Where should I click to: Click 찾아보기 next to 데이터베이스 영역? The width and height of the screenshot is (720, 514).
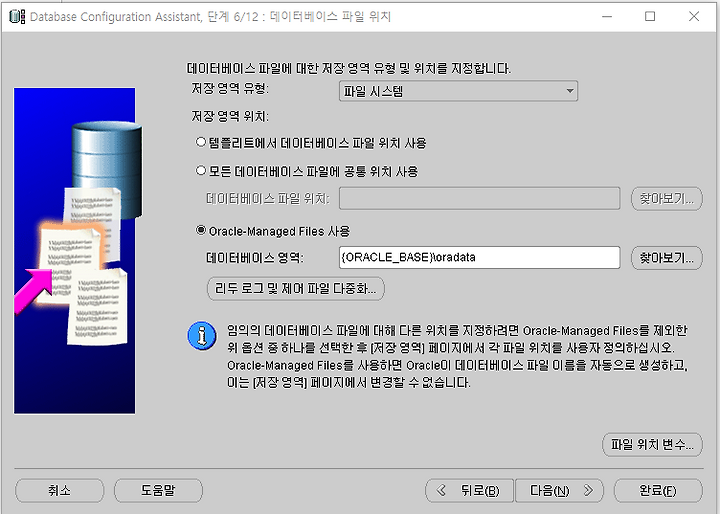pyautogui.click(x=667, y=258)
